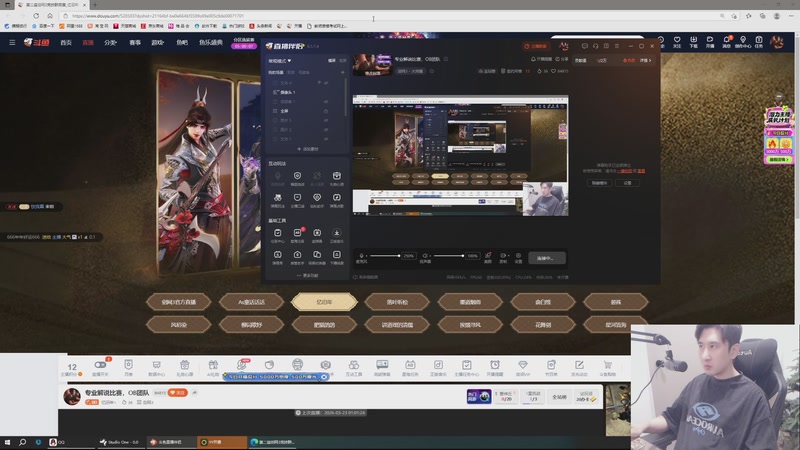
Task: Click the 100% speaker volume value
Action: [x=472, y=256]
